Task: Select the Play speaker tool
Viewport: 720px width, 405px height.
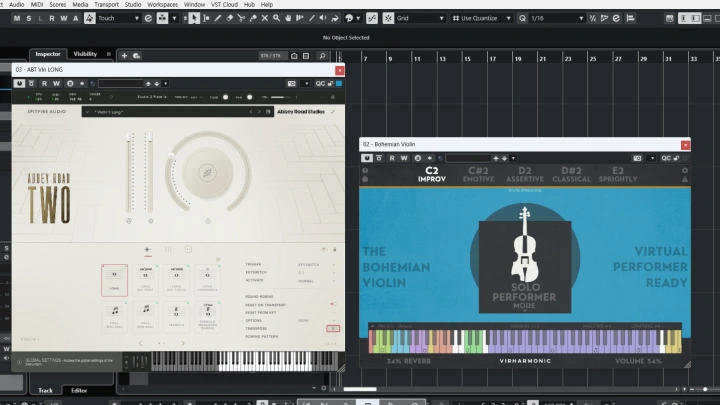Action: click(x=323, y=18)
